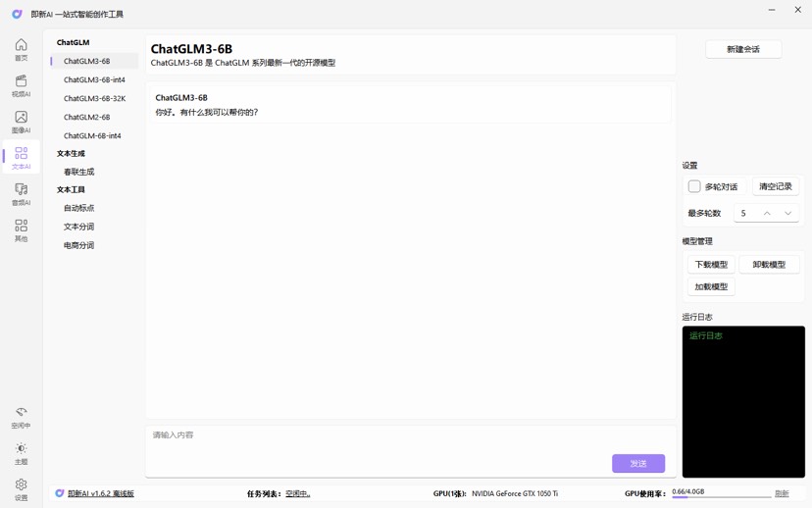This screenshot has height=508, width=812.
Task: Select ChatGLM3-6B-32K model in list
Action: pos(94,98)
